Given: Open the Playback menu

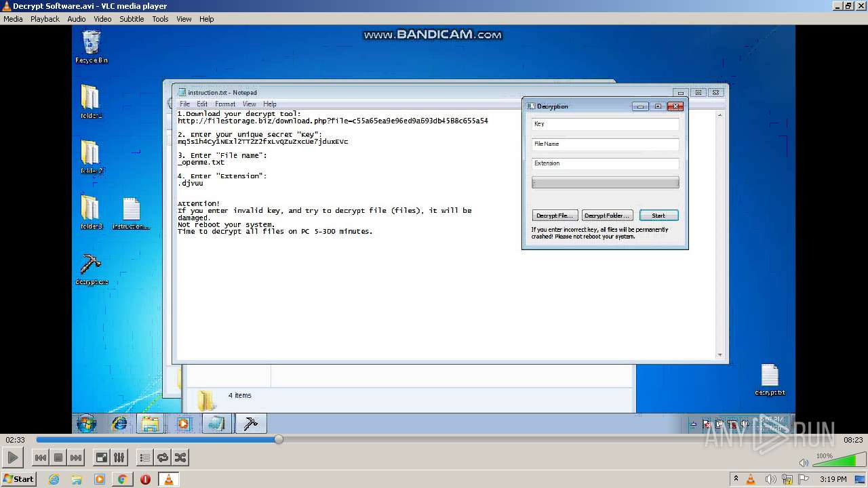Looking at the screenshot, I should (45, 19).
